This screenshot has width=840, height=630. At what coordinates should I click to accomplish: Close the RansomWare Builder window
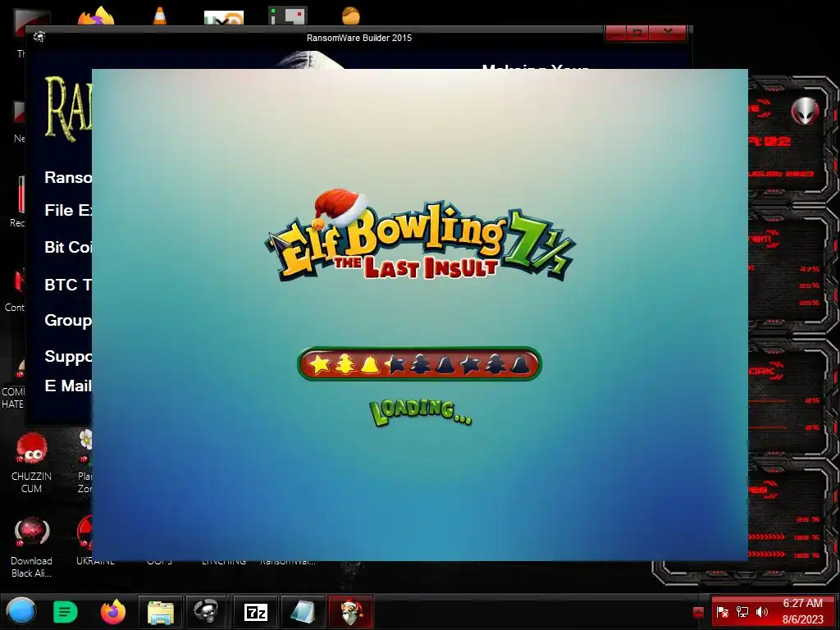pyautogui.click(x=668, y=33)
